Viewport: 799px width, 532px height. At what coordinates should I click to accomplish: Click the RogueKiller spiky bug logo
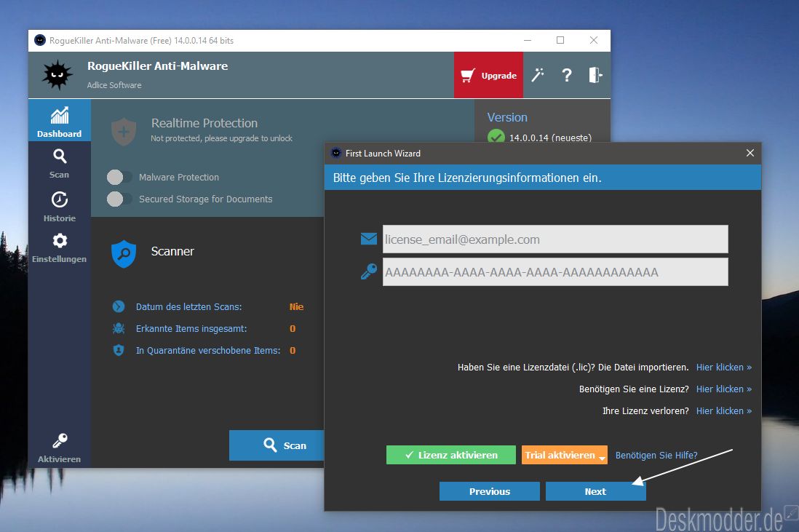tap(57, 75)
